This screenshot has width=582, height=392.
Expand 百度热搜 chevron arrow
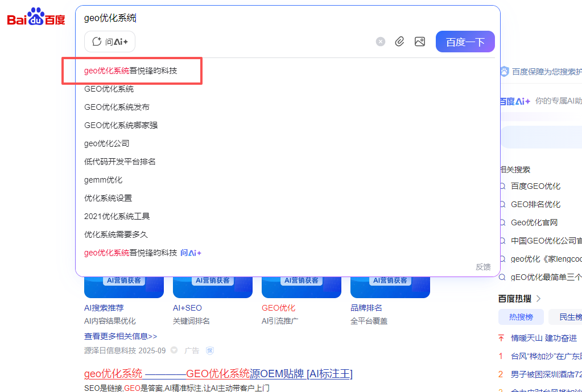[539, 299]
